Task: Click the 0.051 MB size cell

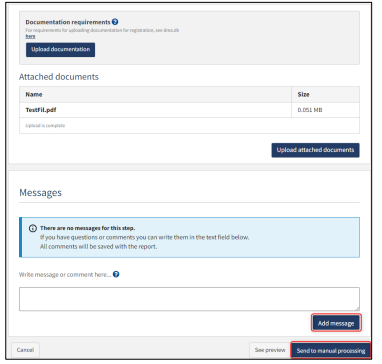Action: (x=310, y=110)
